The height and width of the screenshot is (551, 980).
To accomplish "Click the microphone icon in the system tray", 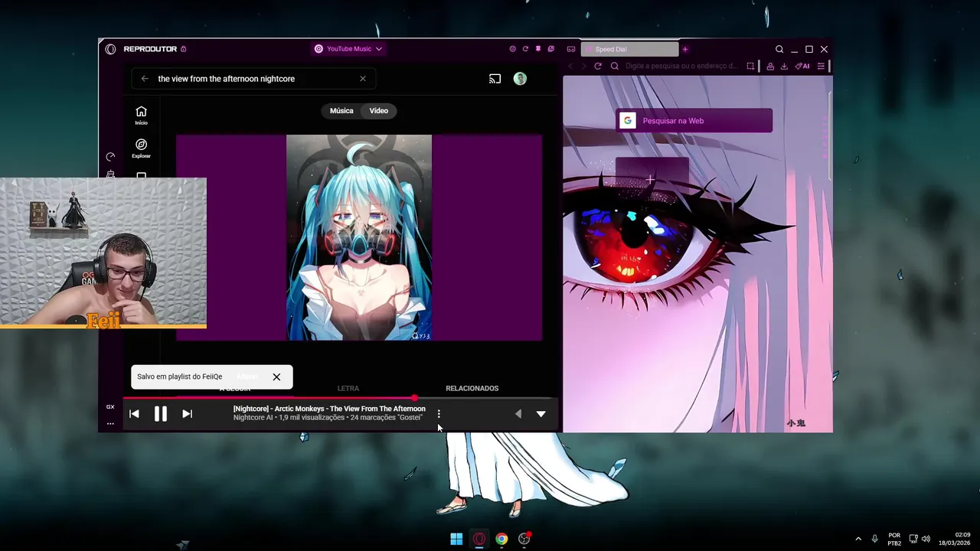I will click(x=874, y=539).
